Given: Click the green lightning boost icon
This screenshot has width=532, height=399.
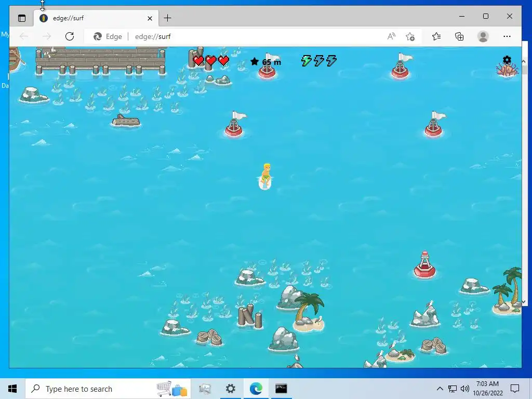Looking at the screenshot, I should [307, 61].
